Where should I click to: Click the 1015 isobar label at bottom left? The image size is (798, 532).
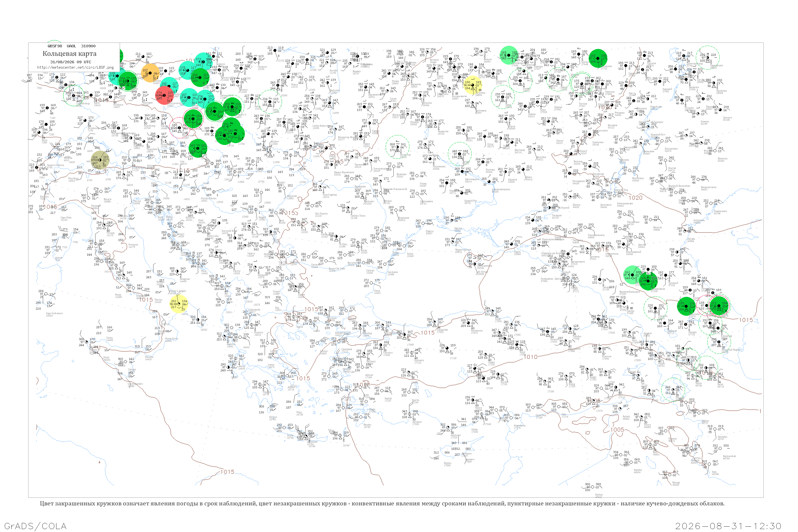[x=227, y=472]
